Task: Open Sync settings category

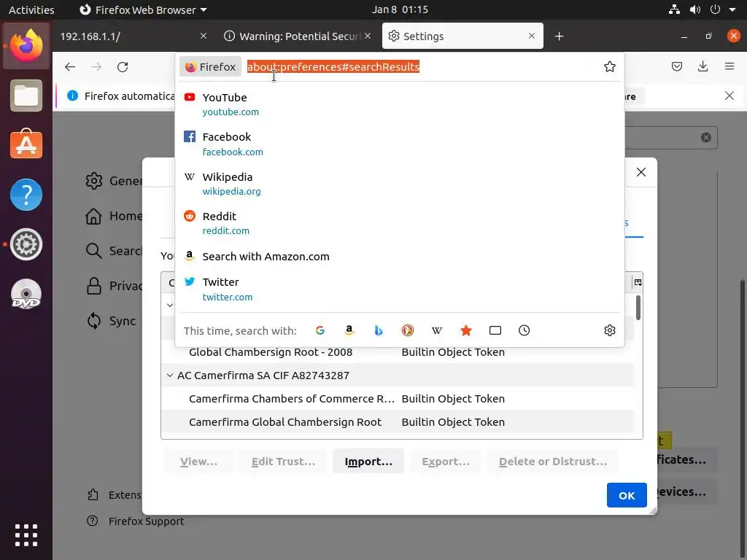Action: point(112,321)
